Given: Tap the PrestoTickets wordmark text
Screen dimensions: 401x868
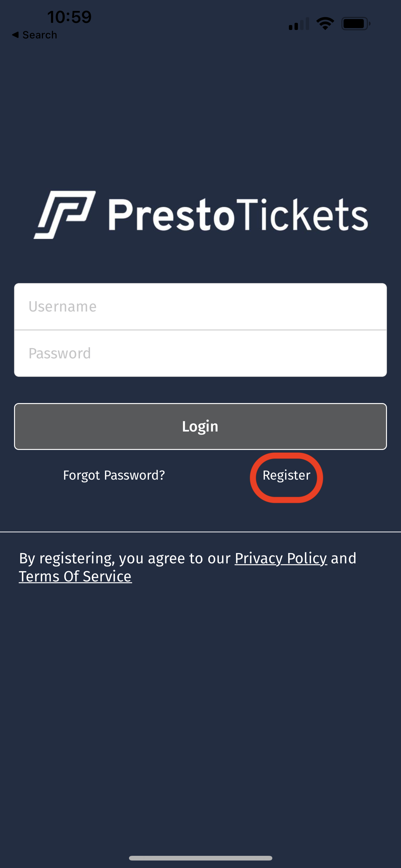Looking at the screenshot, I should (238, 215).
